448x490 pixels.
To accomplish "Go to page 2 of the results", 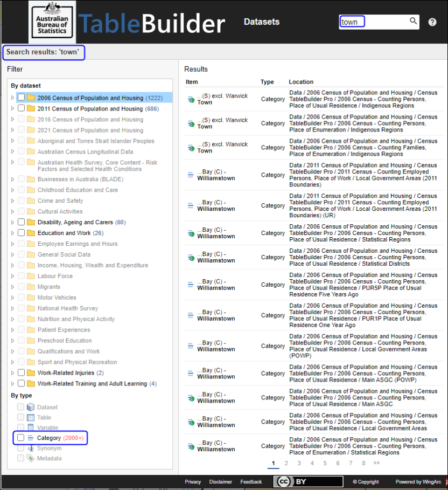I will (x=286, y=463).
